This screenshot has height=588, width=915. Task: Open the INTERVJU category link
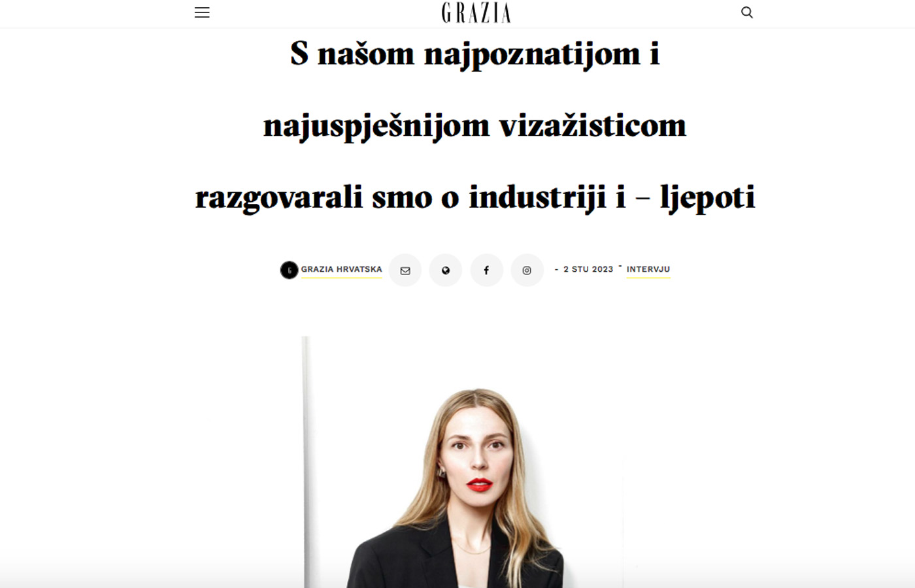point(648,269)
